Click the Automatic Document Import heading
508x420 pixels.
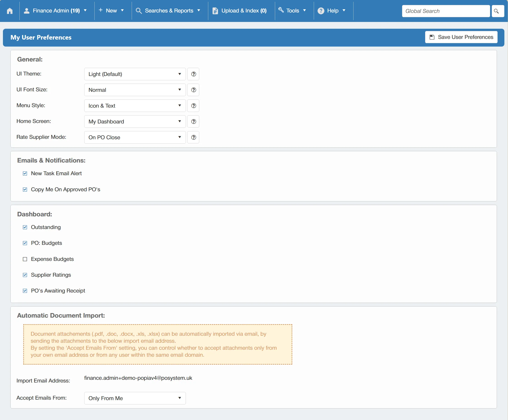coord(61,316)
